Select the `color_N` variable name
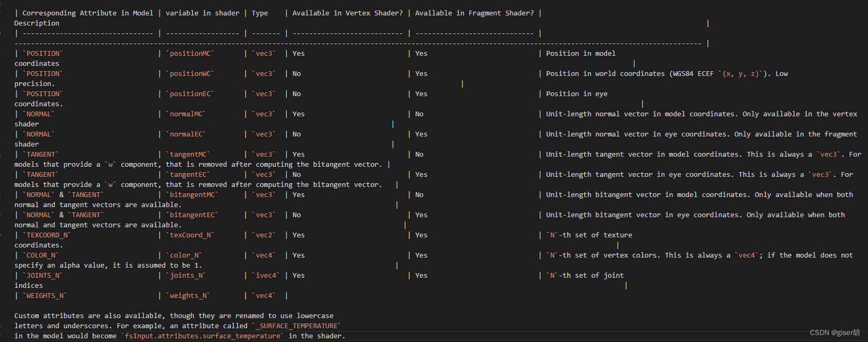868x342 pixels. point(184,255)
